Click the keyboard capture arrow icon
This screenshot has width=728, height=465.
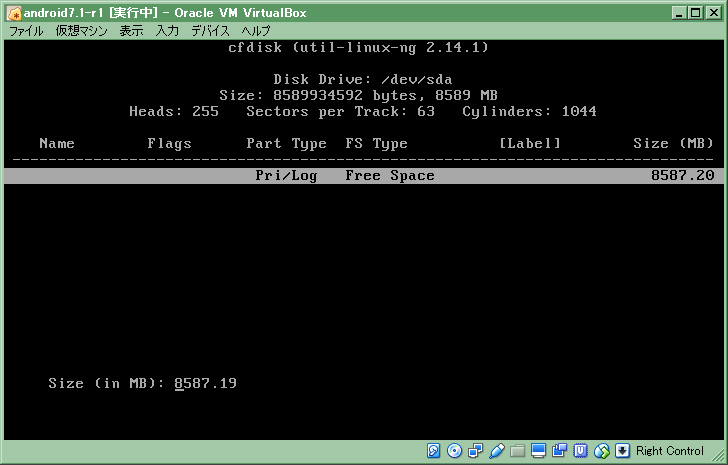(623, 451)
